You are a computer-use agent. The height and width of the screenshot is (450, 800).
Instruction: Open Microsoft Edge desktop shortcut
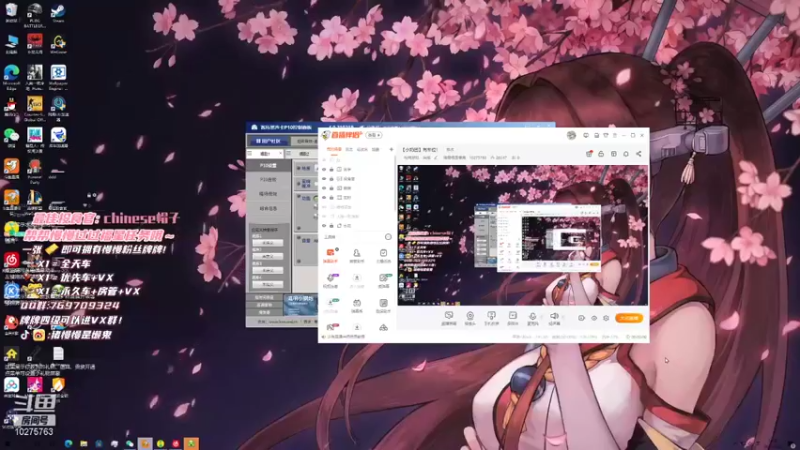click(11, 76)
